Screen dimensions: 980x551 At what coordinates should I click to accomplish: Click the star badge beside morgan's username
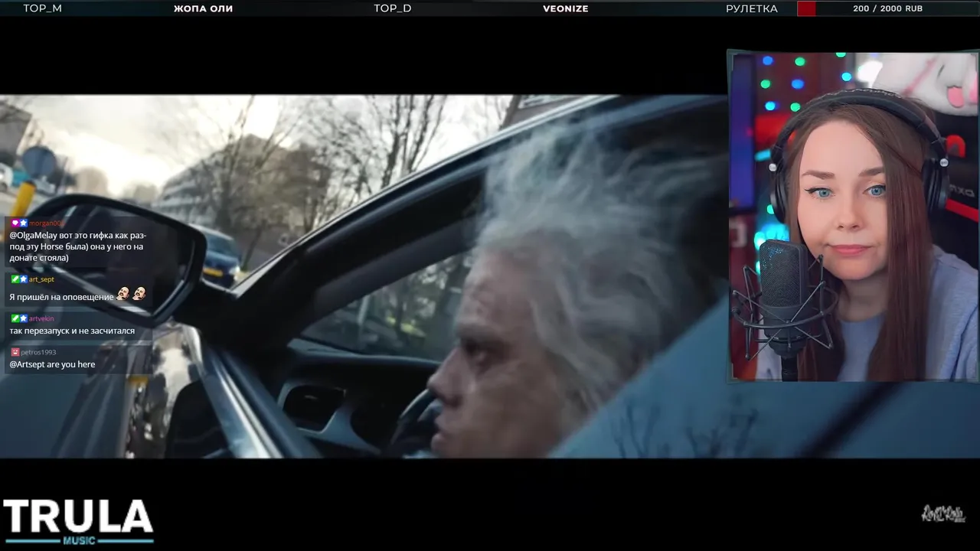pos(24,223)
